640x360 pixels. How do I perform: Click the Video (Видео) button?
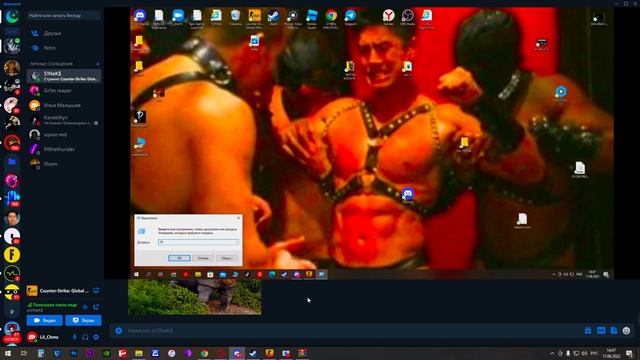(x=44, y=320)
